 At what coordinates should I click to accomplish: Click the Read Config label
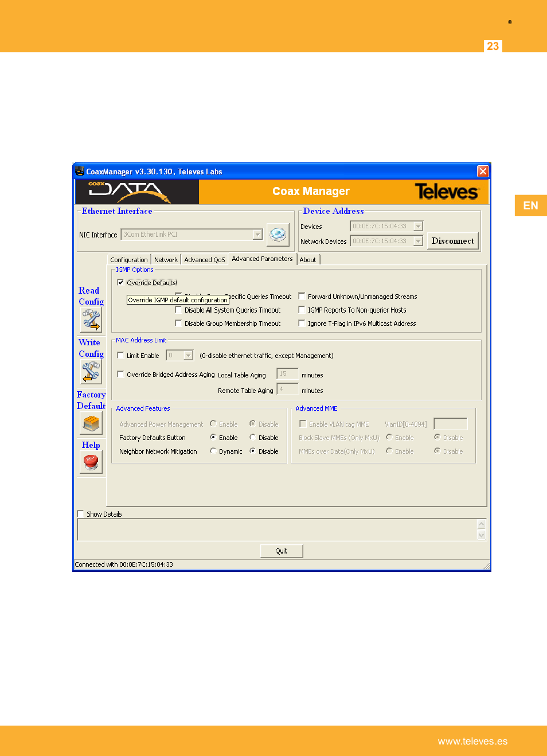91,296
